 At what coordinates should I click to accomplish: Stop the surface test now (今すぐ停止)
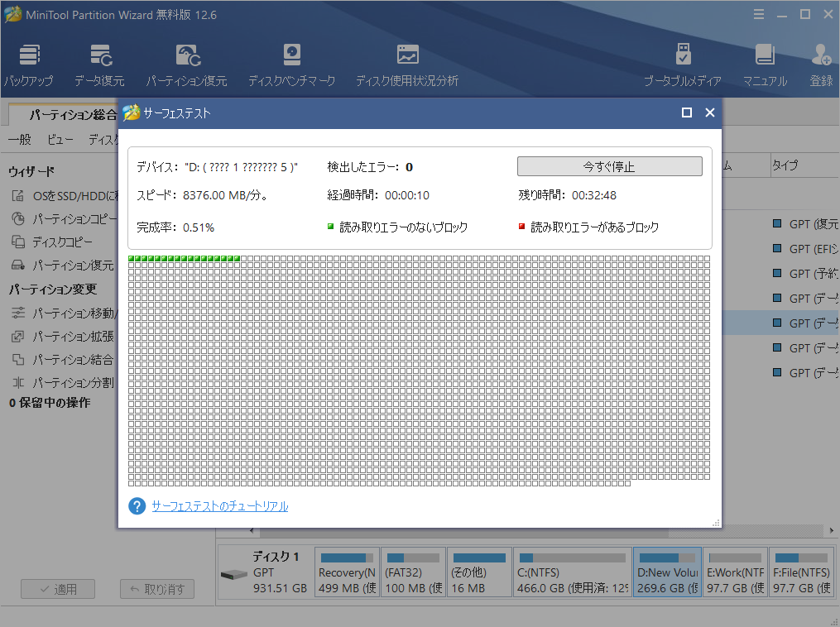(x=610, y=166)
